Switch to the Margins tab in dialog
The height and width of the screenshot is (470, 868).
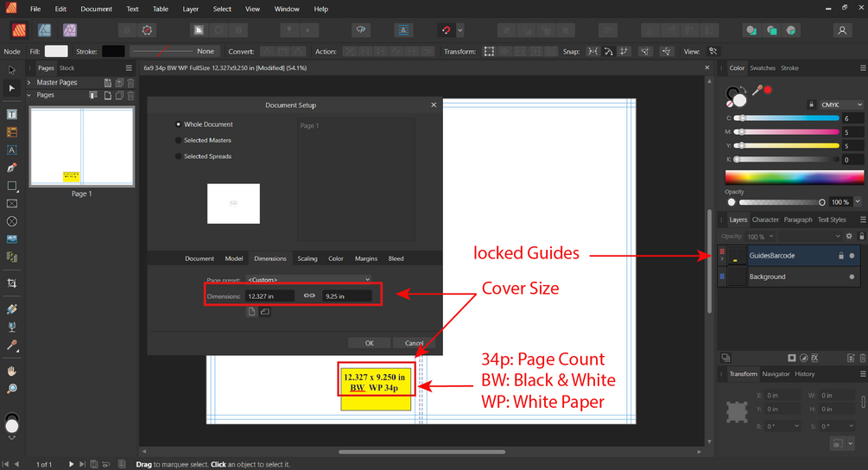(x=366, y=258)
